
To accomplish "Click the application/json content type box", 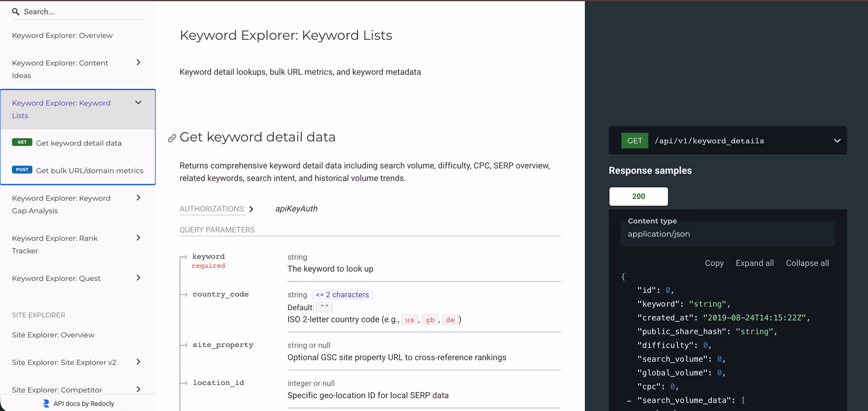I will coord(727,234).
